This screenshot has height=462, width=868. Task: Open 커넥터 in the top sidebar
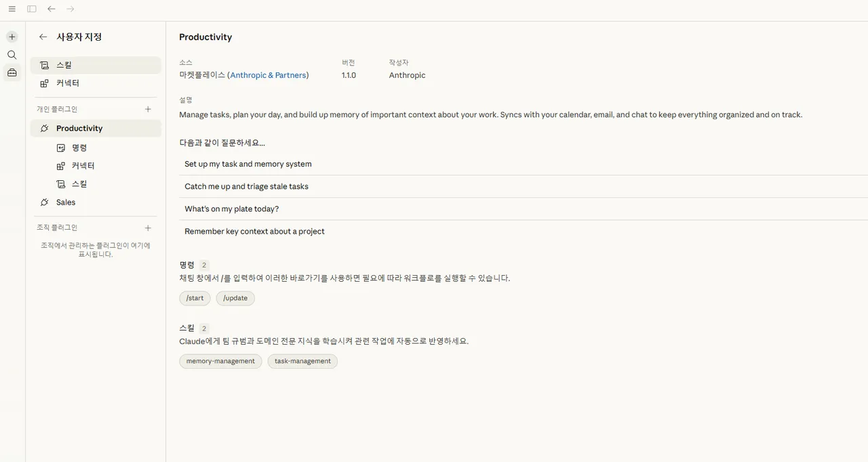point(96,83)
